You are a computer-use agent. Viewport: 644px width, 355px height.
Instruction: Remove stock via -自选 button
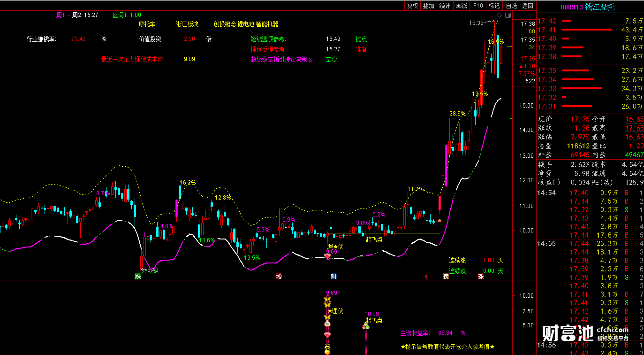click(510, 6)
